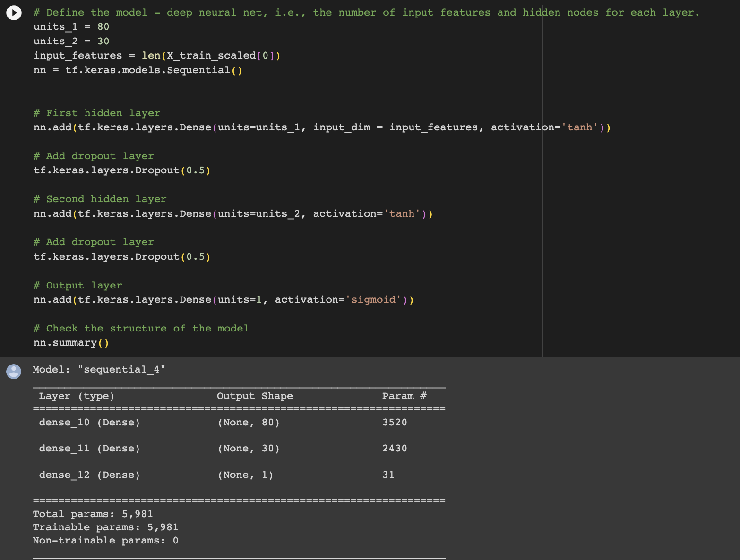Click the Dropout(0.5) code line
This screenshot has width=740, height=560.
pyautogui.click(x=121, y=170)
